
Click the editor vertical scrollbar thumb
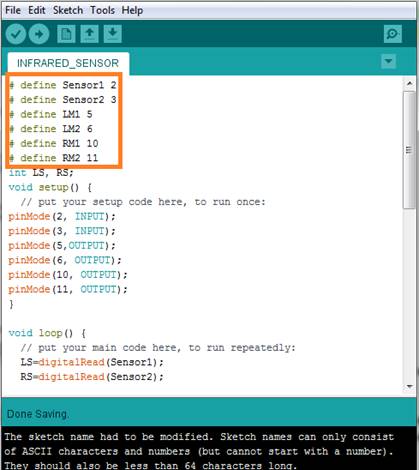point(409,150)
